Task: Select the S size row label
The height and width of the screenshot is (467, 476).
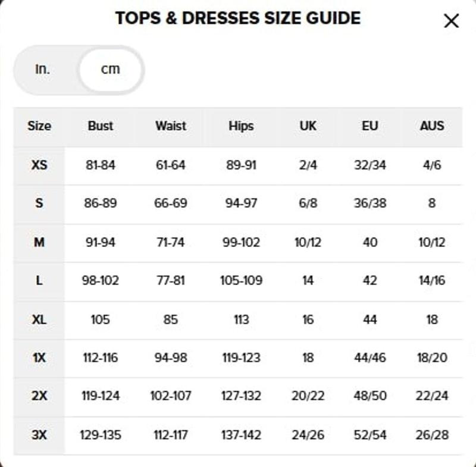Action: [x=39, y=203]
